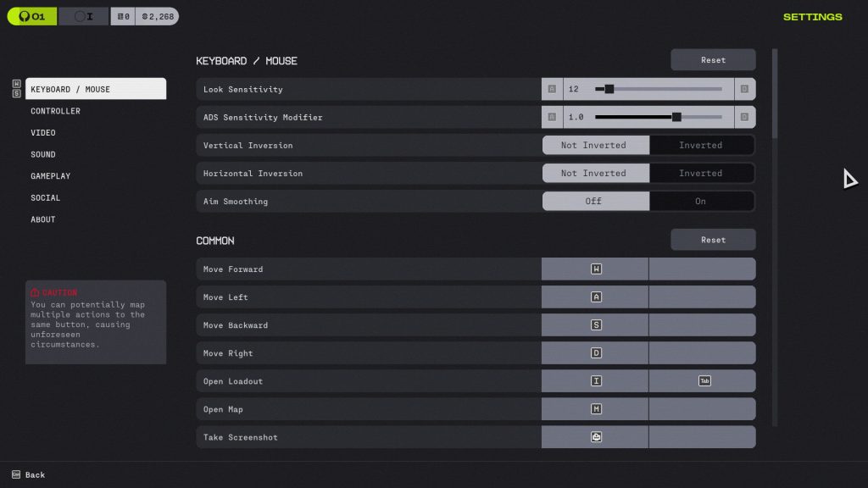Click the list icon showing 0 in the header
The image size is (868, 488).
122,15
